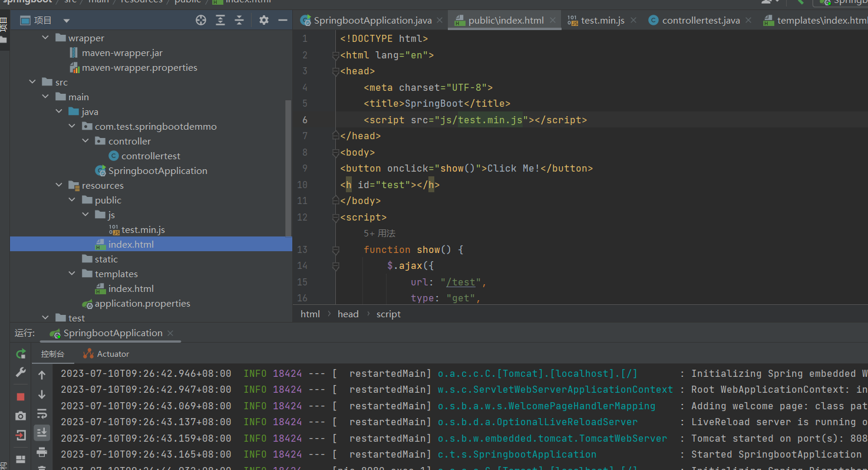Rerun SpringbootApplication with the green rerun icon
The height and width of the screenshot is (470, 868).
[21, 354]
